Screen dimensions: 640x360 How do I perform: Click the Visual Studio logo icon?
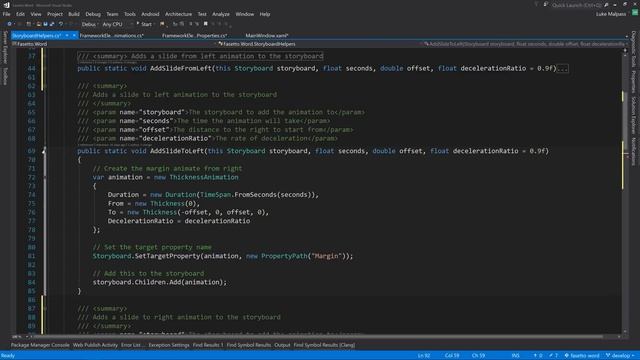point(6,5)
